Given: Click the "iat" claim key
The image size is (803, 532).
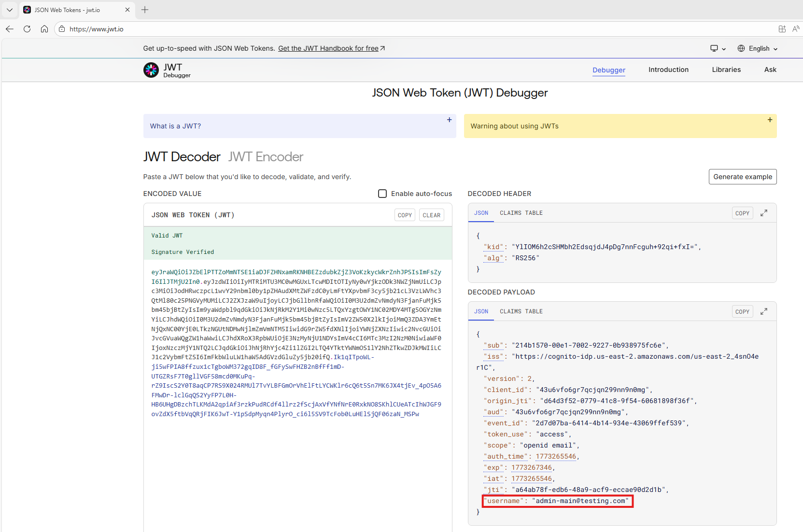Looking at the screenshot, I should [493, 478].
